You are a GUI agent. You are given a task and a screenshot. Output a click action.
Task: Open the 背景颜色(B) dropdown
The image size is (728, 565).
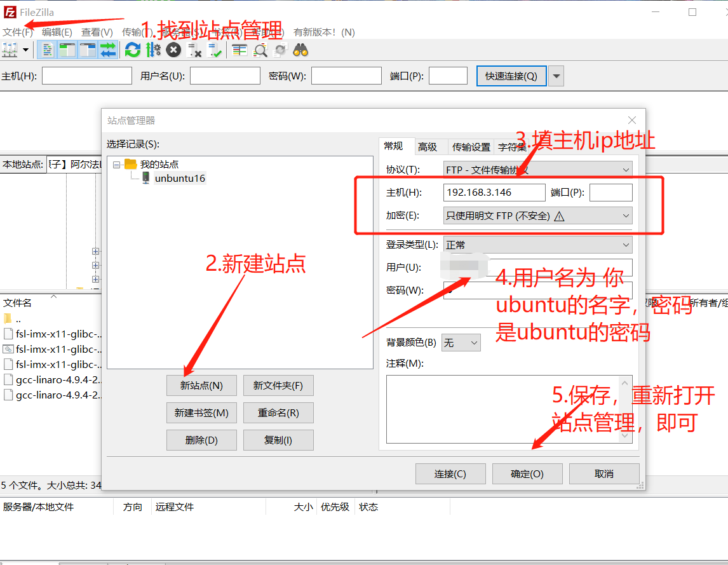tap(461, 343)
